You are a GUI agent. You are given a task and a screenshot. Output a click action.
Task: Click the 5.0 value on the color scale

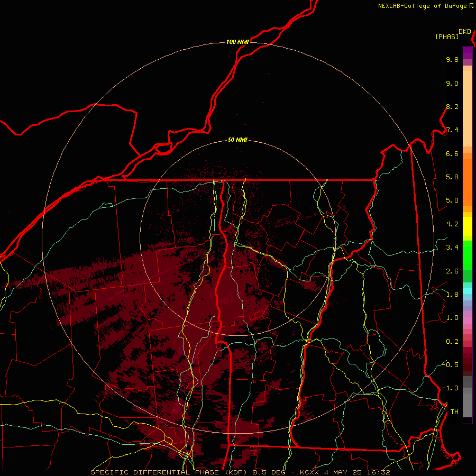[452, 200]
